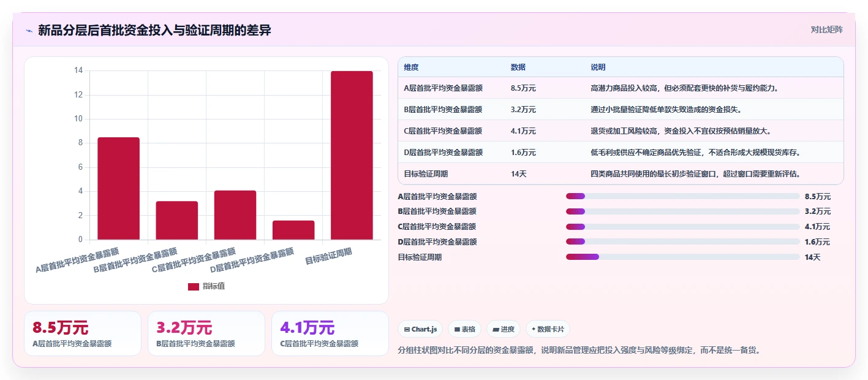Click the tallest bar for 目标验证周期
The image size is (868, 380).
pyautogui.click(x=352, y=155)
